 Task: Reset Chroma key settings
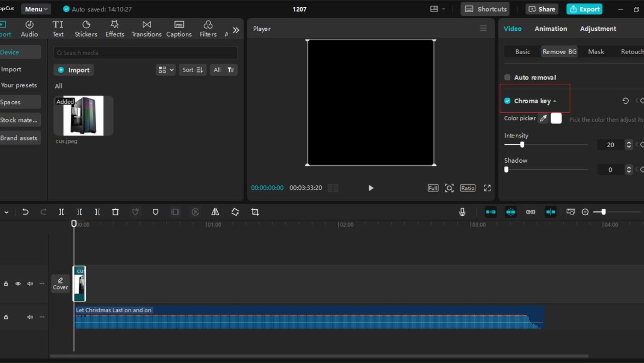626,101
